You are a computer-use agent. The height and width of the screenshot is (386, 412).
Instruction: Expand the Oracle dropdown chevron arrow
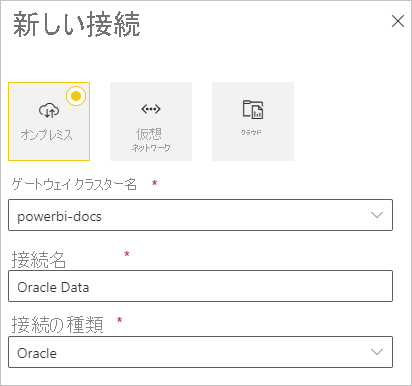377,352
